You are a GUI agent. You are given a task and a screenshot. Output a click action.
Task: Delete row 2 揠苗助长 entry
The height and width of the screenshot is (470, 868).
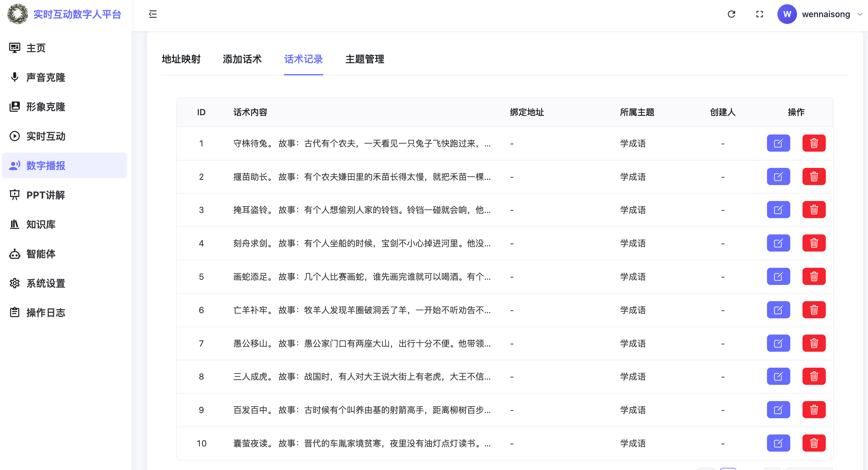(814, 176)
